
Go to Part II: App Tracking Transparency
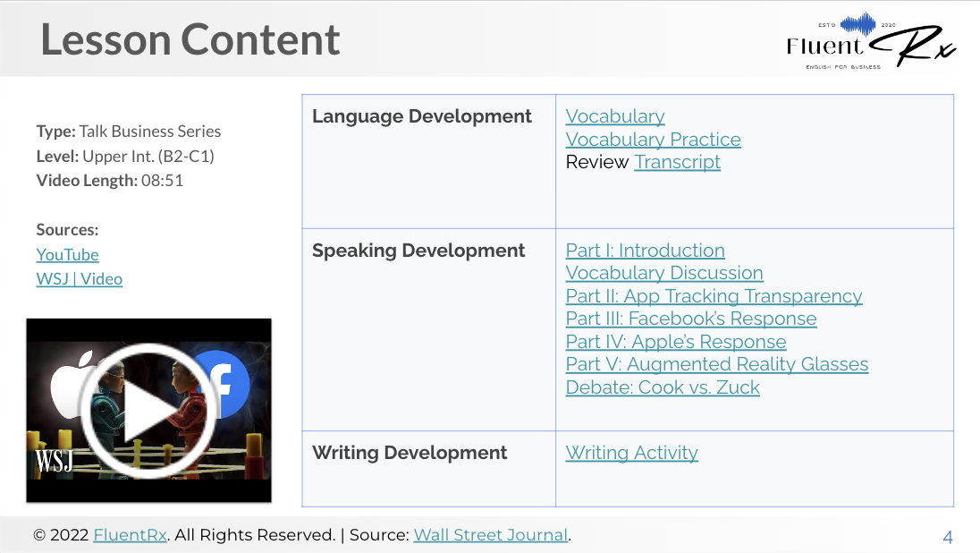tap(714, 296)
